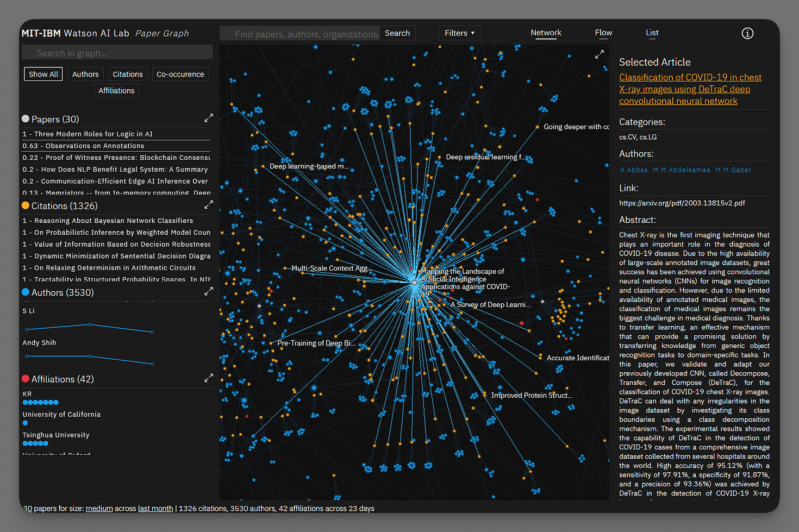Click the Search in graph input field
This screenshot has height=532, width=799.
coord(117,53)
